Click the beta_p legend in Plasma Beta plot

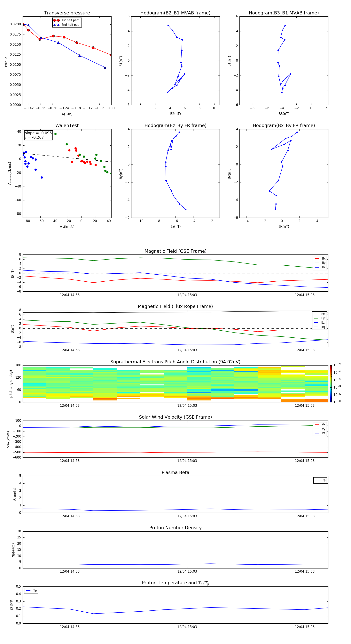pyautogui.click(x=320, y=480)
